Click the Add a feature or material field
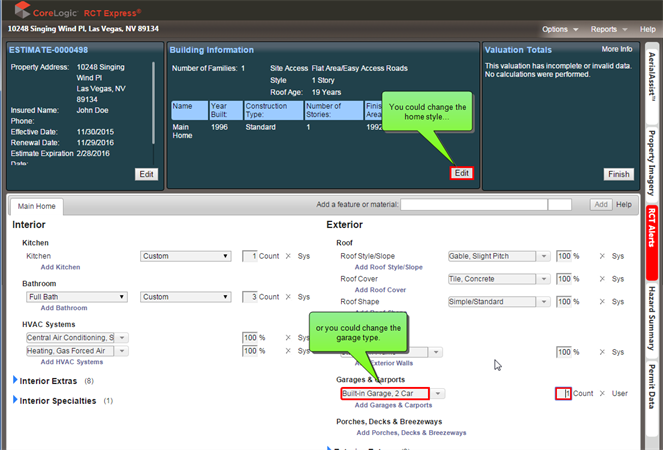The image size is (663, 450). click(x=473, y=204)
